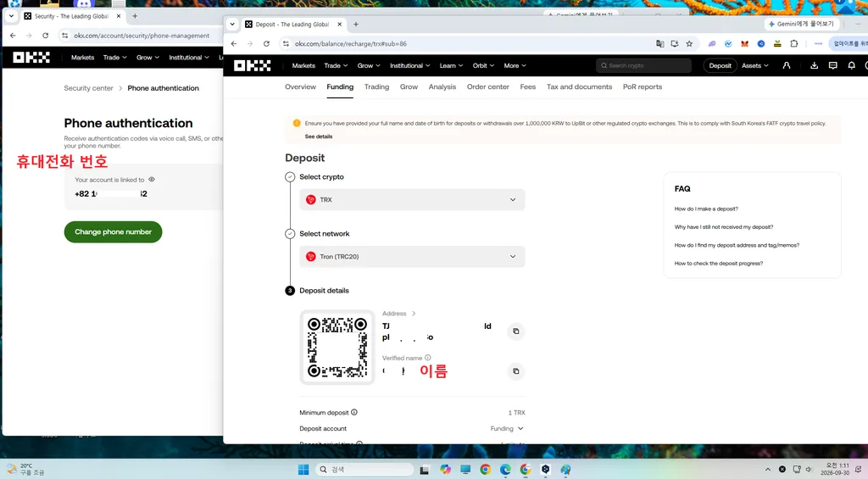Click the download app icon in OKX header

814,65
